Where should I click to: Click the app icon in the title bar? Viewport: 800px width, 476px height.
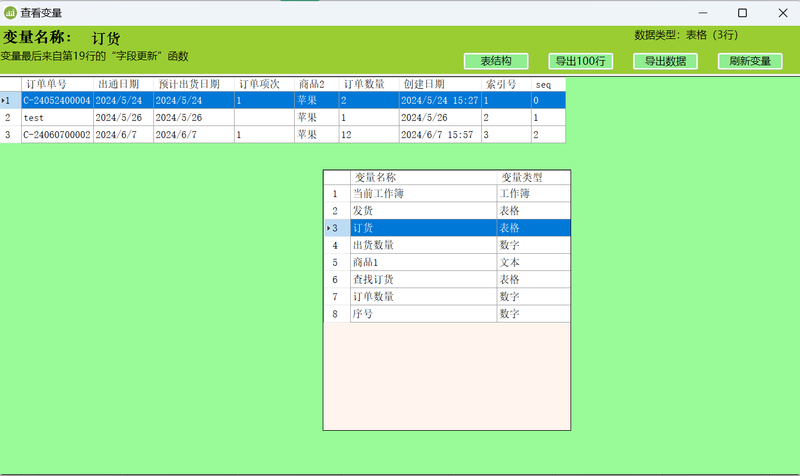pos(10,13)
